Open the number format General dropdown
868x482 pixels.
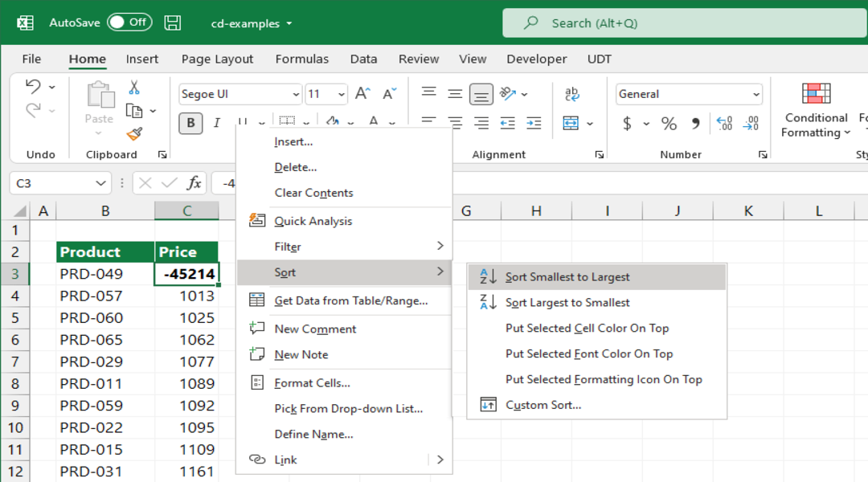pos(755,95)
